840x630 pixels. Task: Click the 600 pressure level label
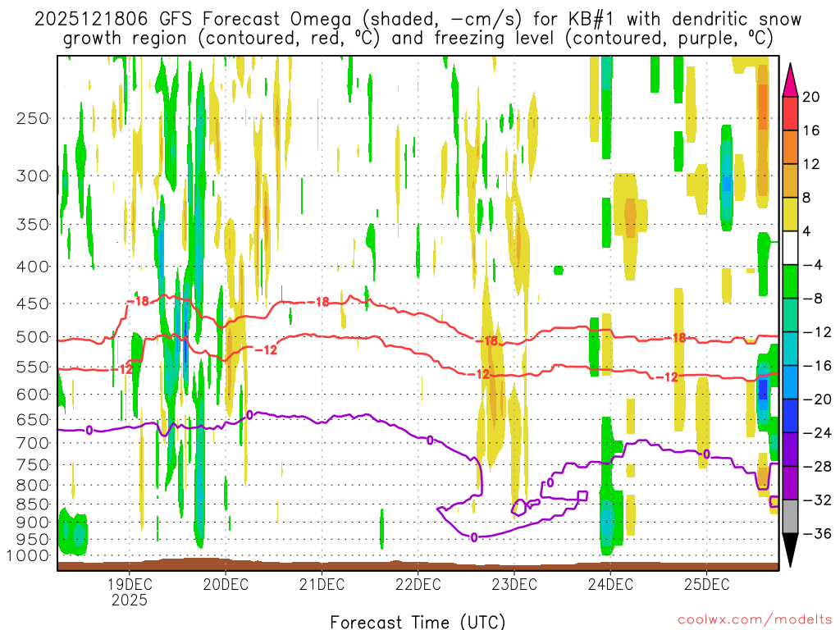[x=33, y=395]
